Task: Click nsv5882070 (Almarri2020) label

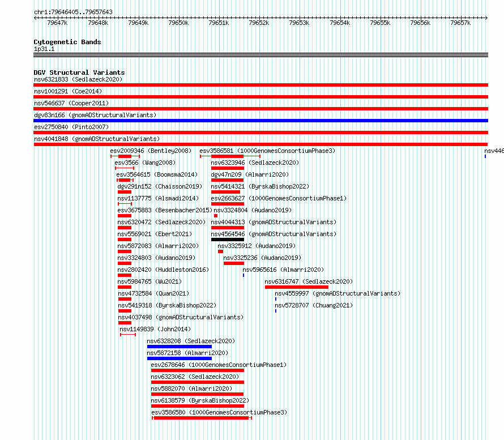Action: coord(191,388)
